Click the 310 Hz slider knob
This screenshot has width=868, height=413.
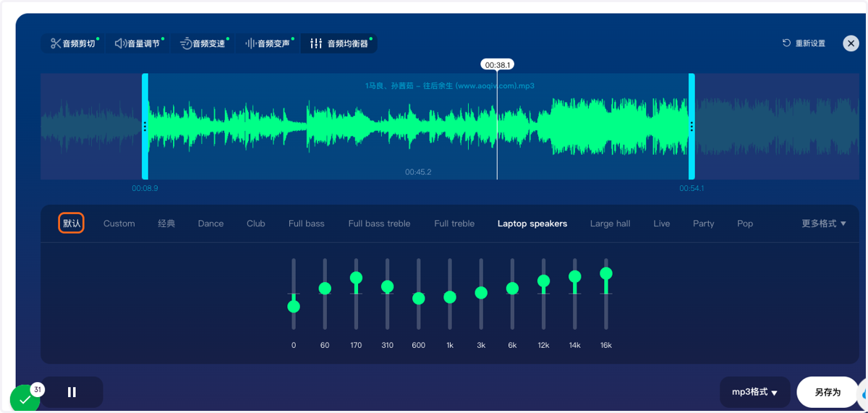388,287
